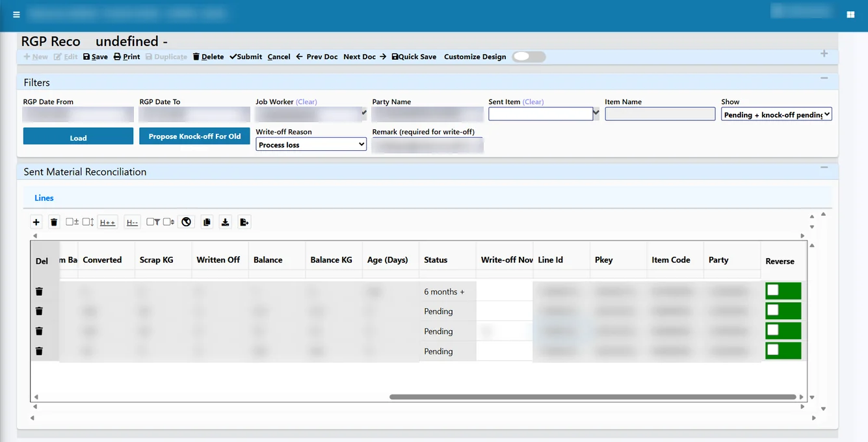Screen dimensions: 868x442
Task: Click the Item Name input field
Action: point(660,114)
